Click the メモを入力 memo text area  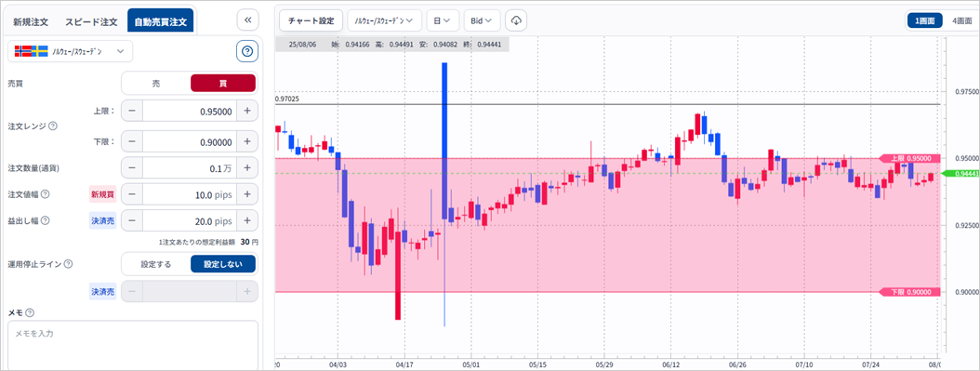133,344
